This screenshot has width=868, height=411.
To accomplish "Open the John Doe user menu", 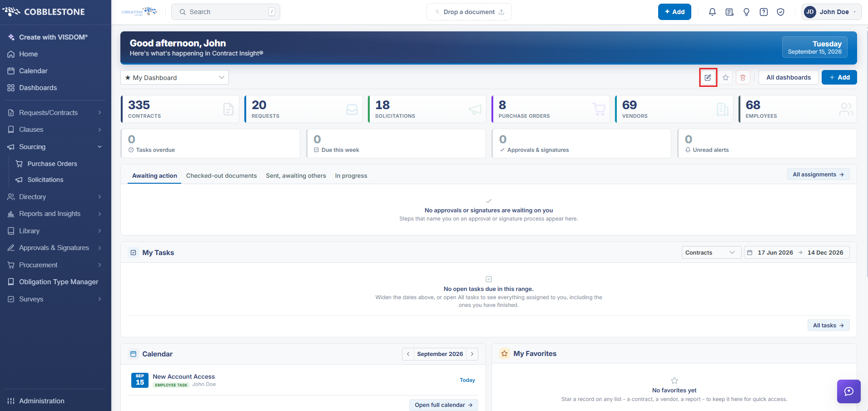I will pyautogui.click(x=831, y=12).
